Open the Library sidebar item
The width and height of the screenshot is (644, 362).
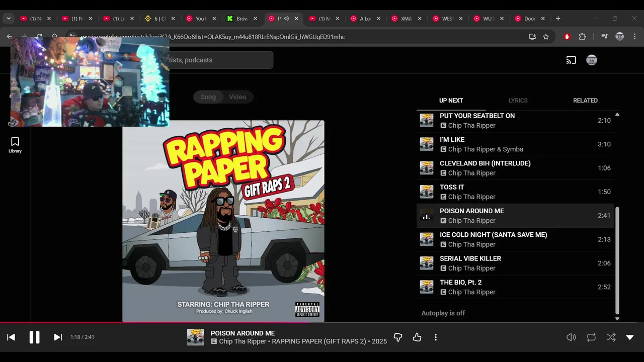coord(15,145)
